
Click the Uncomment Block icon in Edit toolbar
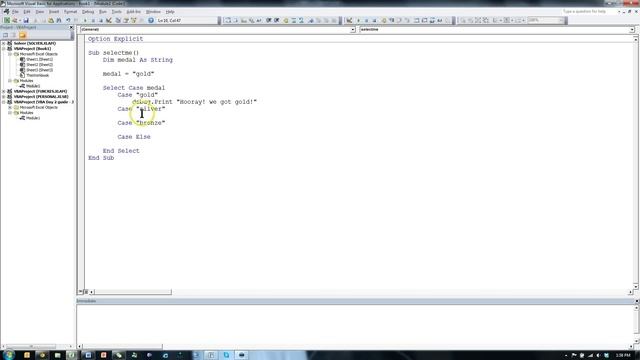coord(301,20)
